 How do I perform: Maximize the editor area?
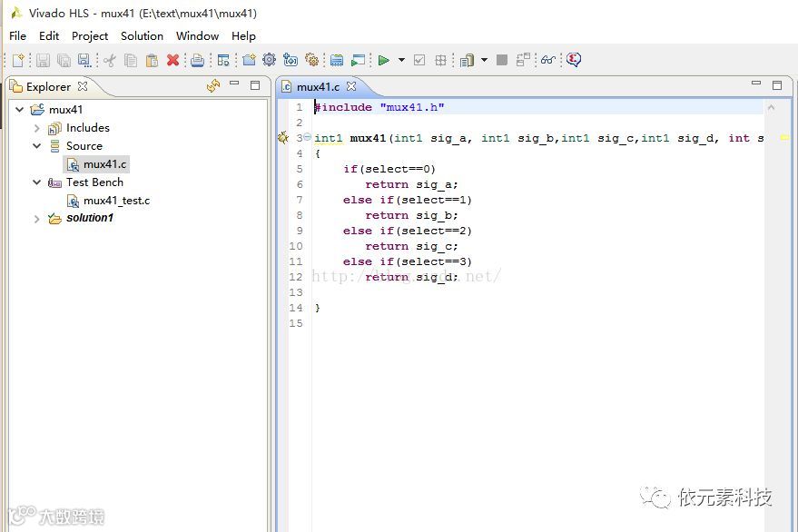point(777,85)
